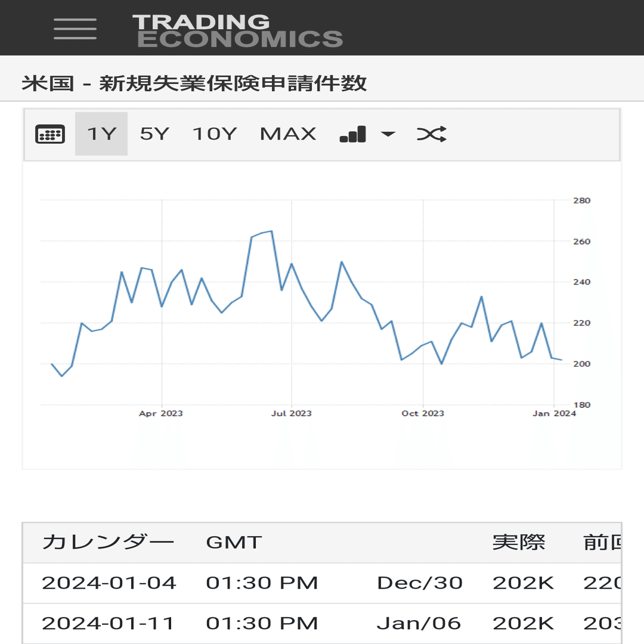The height and width of the screenshot is (644, 644).
Task: Switch chart to 10Y range
Action: pos(215,134)
